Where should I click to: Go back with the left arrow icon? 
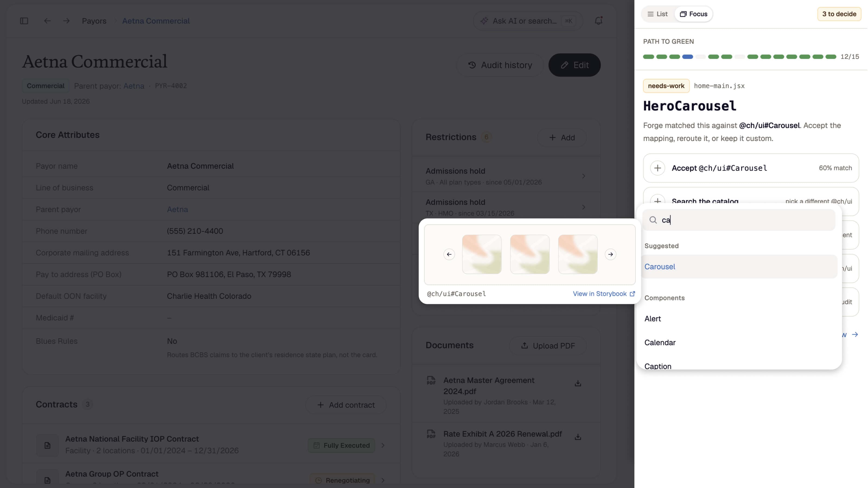click(47, 21)
